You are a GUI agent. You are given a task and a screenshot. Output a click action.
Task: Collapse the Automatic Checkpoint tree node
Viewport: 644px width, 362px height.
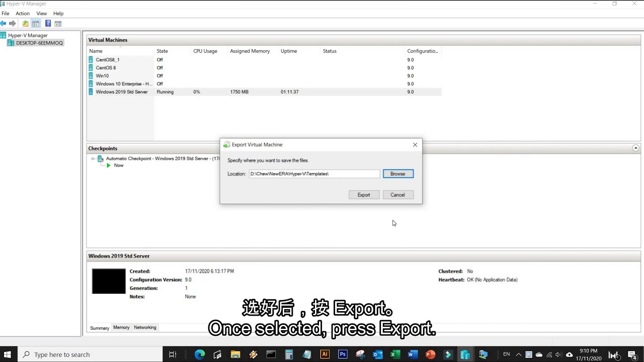(x=93, y=158)
